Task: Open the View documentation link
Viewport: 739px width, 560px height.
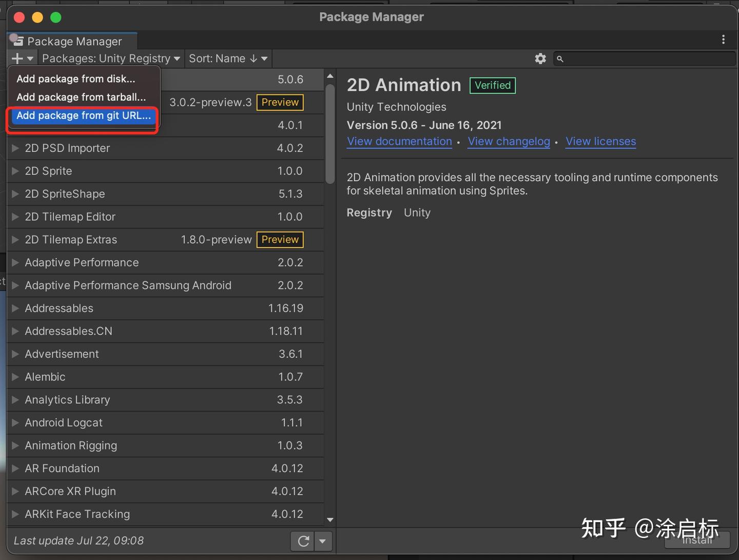Action: [399, 141]
